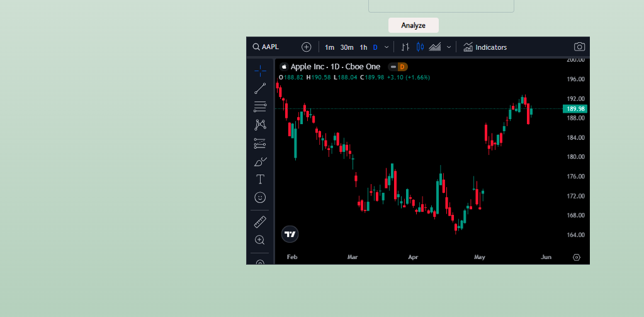Click the Apple logo symbol icon
This screenshot has height=317, width=644.
(284, 67)
